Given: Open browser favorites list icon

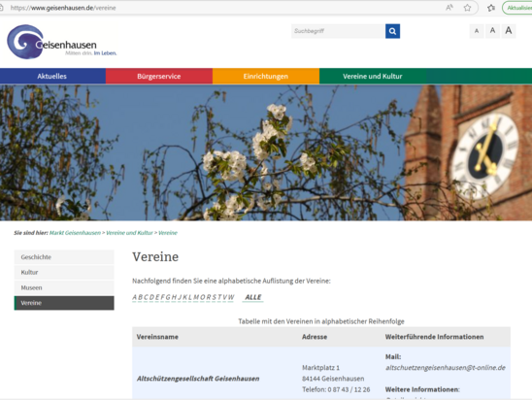Looking at the screenshot, I should pos(491,8).
